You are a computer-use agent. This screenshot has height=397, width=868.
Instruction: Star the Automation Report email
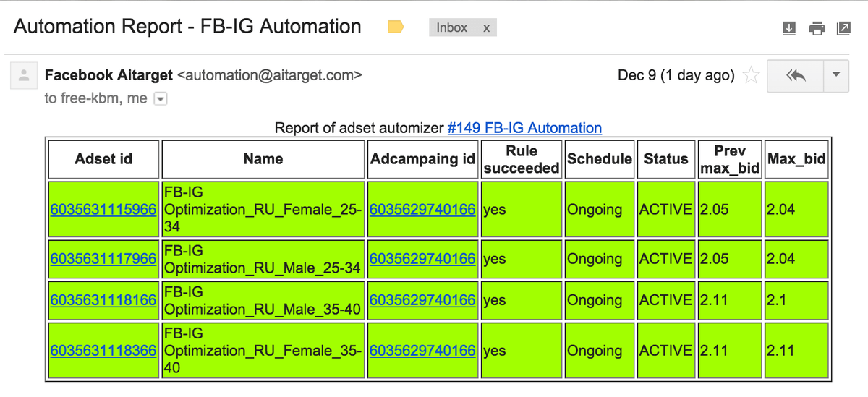click(x=752, y=74)
